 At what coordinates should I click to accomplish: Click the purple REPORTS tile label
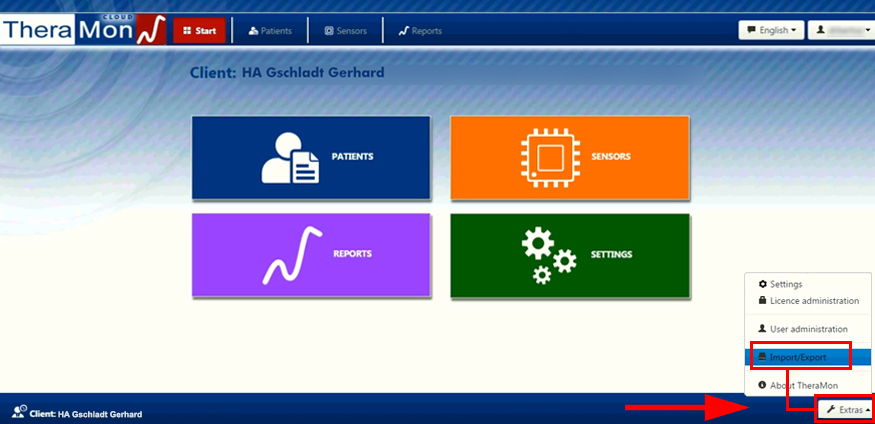point(352,254)
